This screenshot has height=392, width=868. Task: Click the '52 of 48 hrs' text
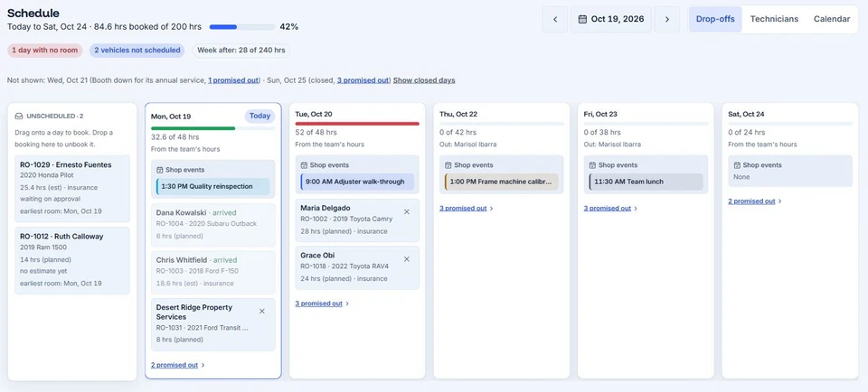[x=316, y=133]
